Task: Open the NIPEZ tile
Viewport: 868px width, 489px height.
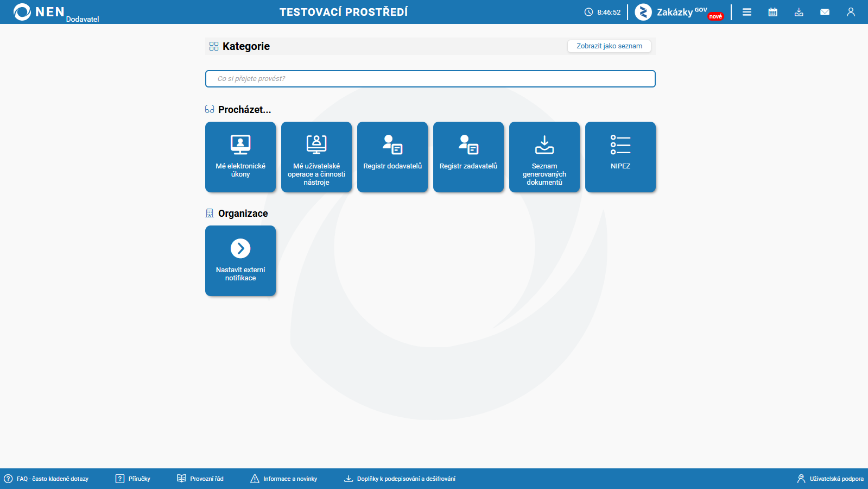Action: [620, 157]
